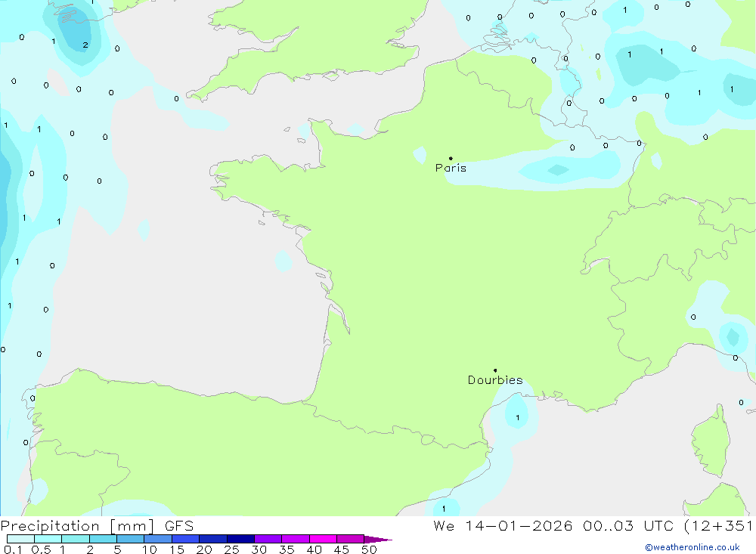Pick the legend swatch between 40 and 45

coord(323,539)
